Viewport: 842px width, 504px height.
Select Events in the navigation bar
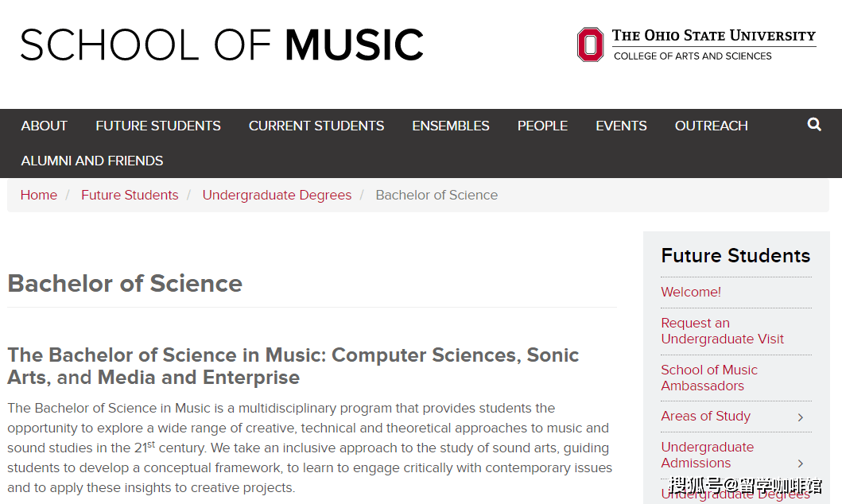(621, 126)
